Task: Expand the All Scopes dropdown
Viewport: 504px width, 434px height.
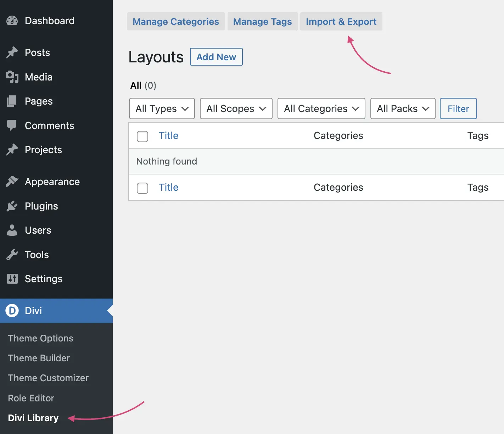Action: point(236,108)
